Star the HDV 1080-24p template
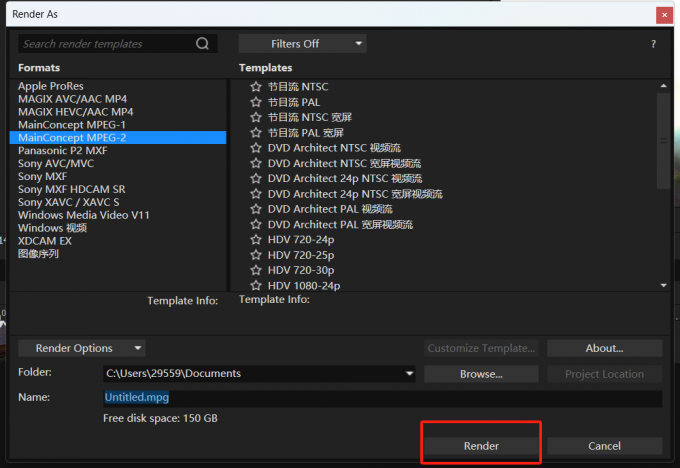The height and width of the screenshot is (468, 680). point(256,285)
